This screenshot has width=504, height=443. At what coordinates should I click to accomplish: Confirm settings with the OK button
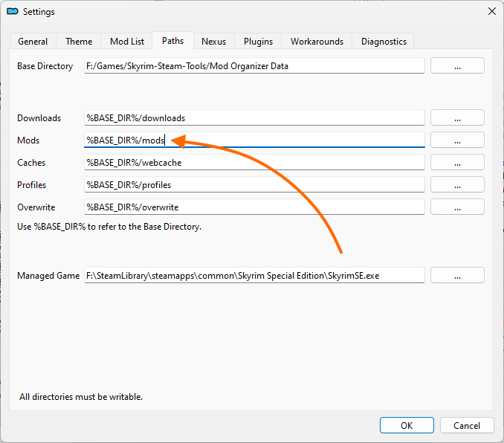[407, 425]
